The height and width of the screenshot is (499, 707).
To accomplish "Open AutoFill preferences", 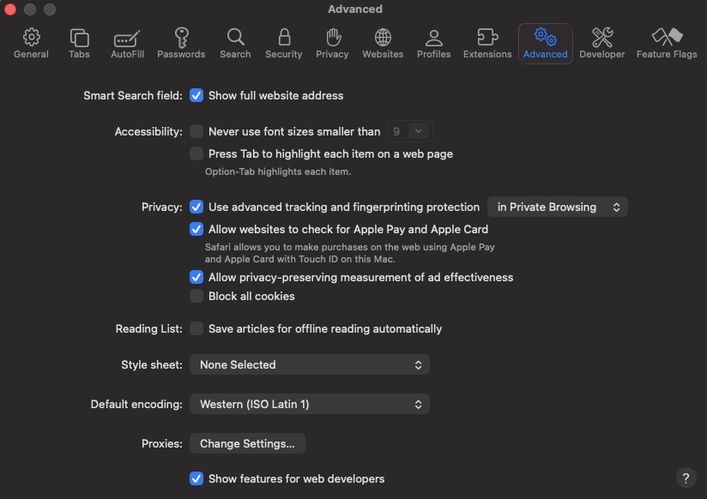I will click(x=127, y=43).
